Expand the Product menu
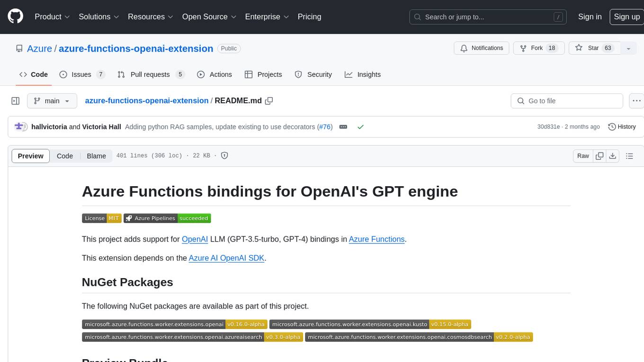Viewport: 644px width, 362px height. point(52,17)
